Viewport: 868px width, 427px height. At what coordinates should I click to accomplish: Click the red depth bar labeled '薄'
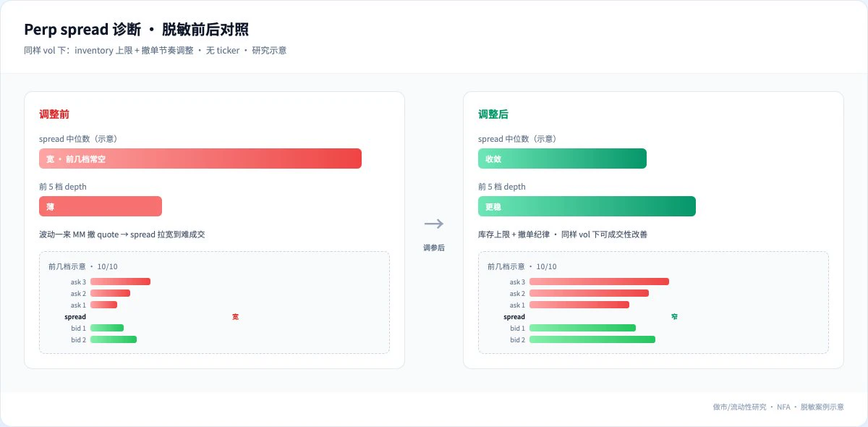101,206
